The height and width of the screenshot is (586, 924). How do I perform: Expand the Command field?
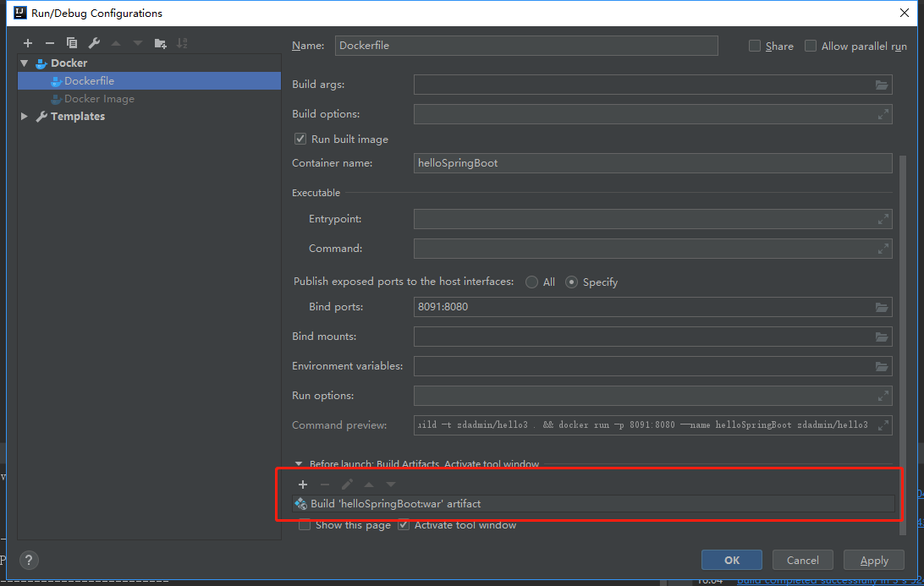(x=883, y=249)
